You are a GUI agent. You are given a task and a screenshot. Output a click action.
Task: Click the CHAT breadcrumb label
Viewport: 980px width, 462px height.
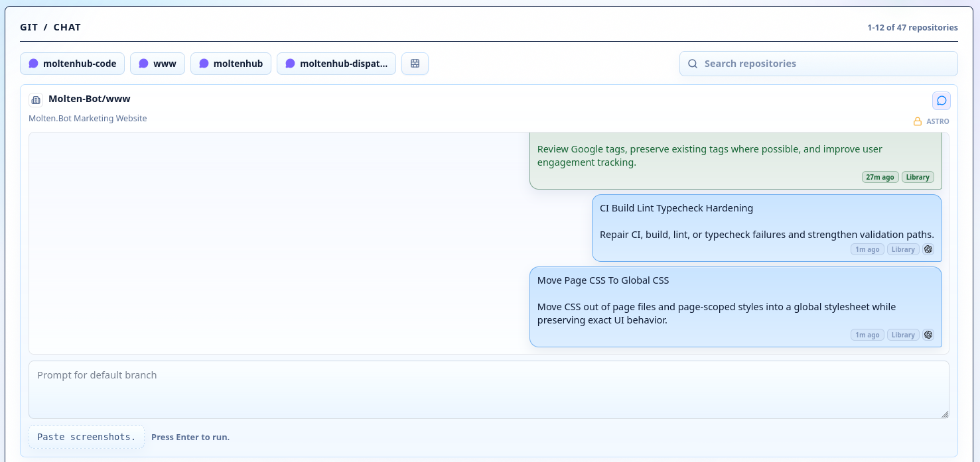point(67,28)
